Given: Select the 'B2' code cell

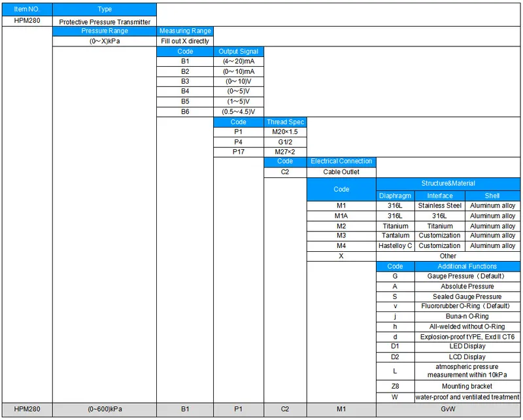Looking at the screenshot, I should click(185, 71).
